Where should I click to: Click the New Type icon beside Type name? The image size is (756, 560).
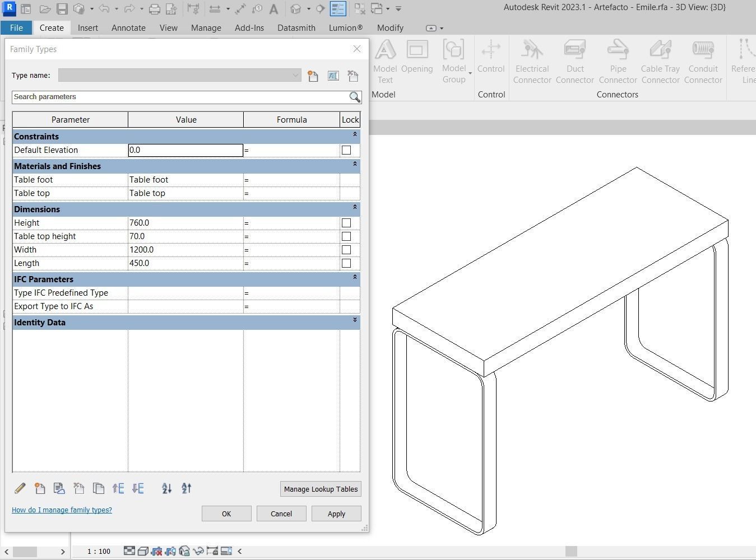tap(313, 76)
